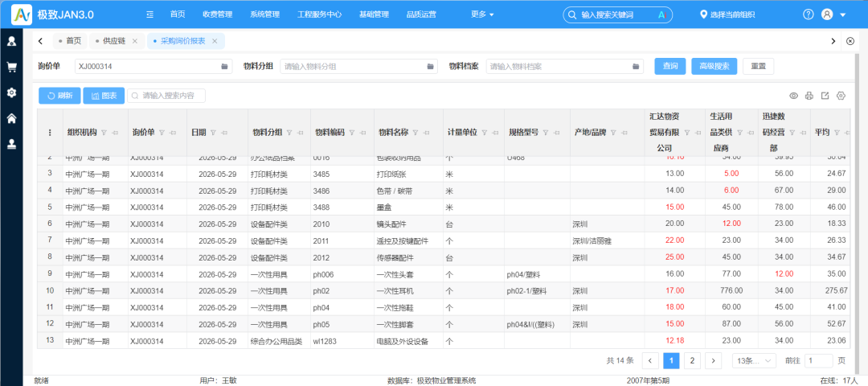
Task: Click filter icon on 日期 column
Action: click(213, 133)
